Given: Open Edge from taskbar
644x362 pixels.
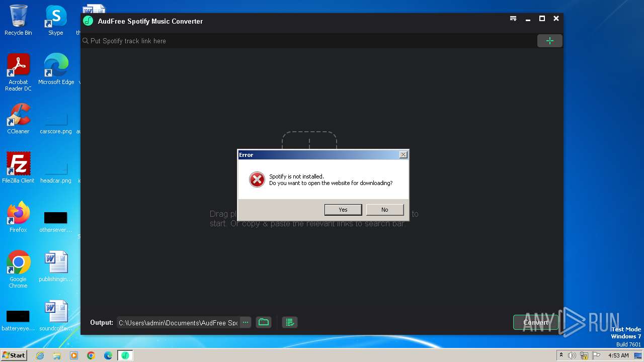Looking at the screenshot, I should [108, 355].
